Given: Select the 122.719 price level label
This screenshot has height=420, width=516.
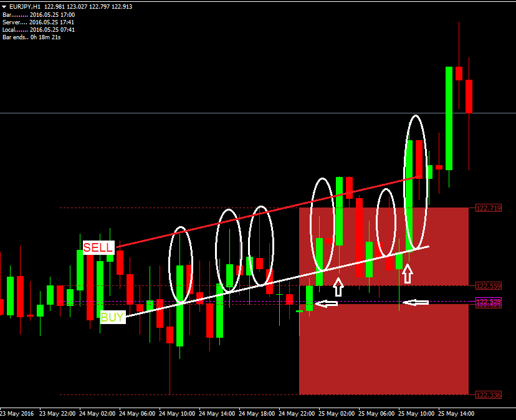Looking at the screenshot, I should click(489, 208).
